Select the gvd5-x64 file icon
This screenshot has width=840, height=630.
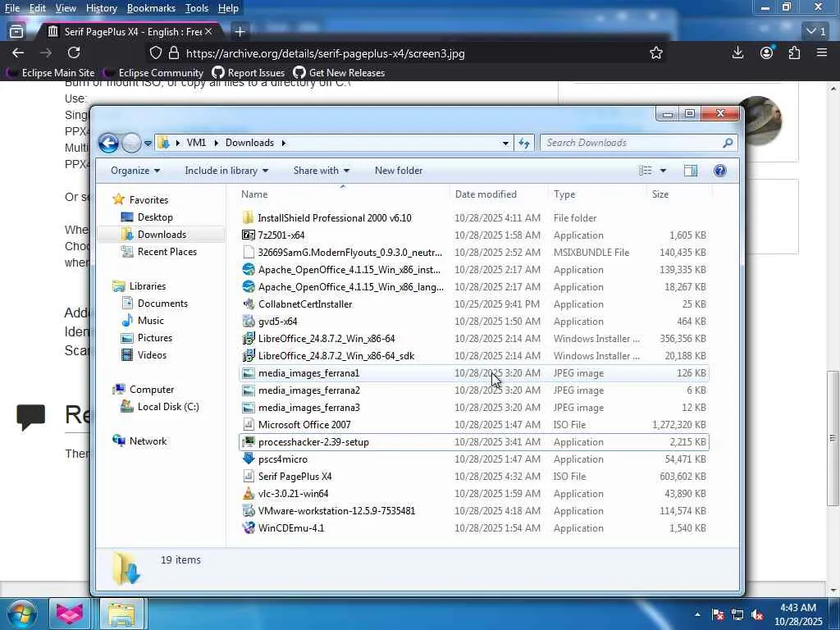[248, 321]
